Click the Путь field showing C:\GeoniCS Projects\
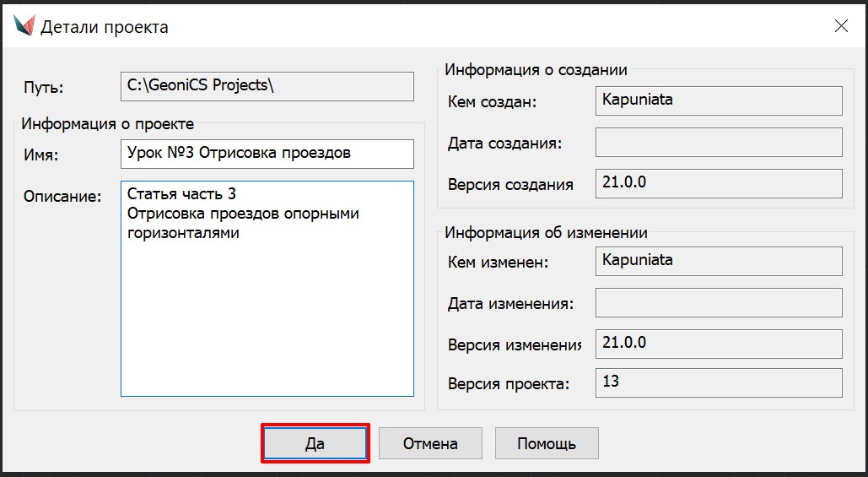Viewport: 868px width, 477px height. click(267, 86)
